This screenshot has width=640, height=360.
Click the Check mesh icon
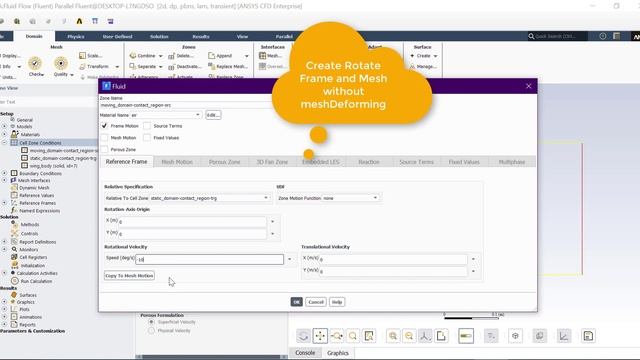coord(35,64)
